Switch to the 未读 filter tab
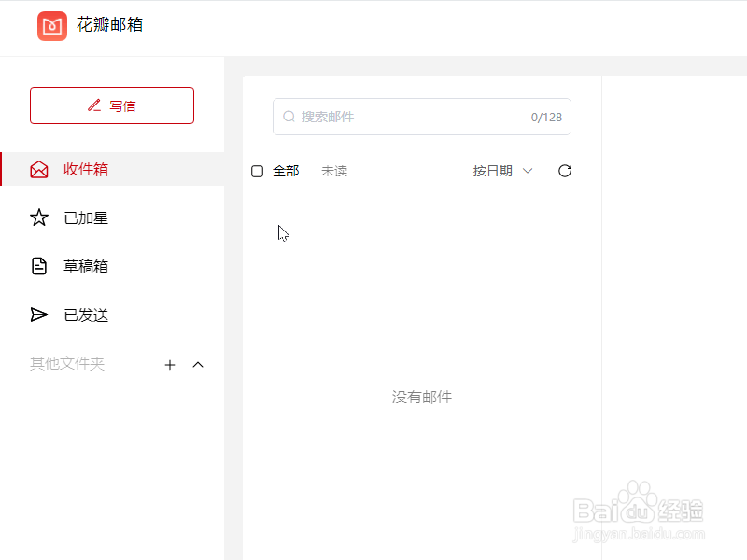Viewport: 747px width, 560px height. pos(333,171)
